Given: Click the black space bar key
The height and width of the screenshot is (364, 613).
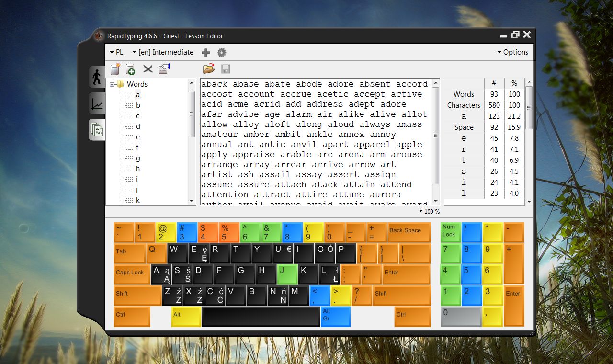Looking at the screenshot, I should pyautogui.click(x=261, y=317).
